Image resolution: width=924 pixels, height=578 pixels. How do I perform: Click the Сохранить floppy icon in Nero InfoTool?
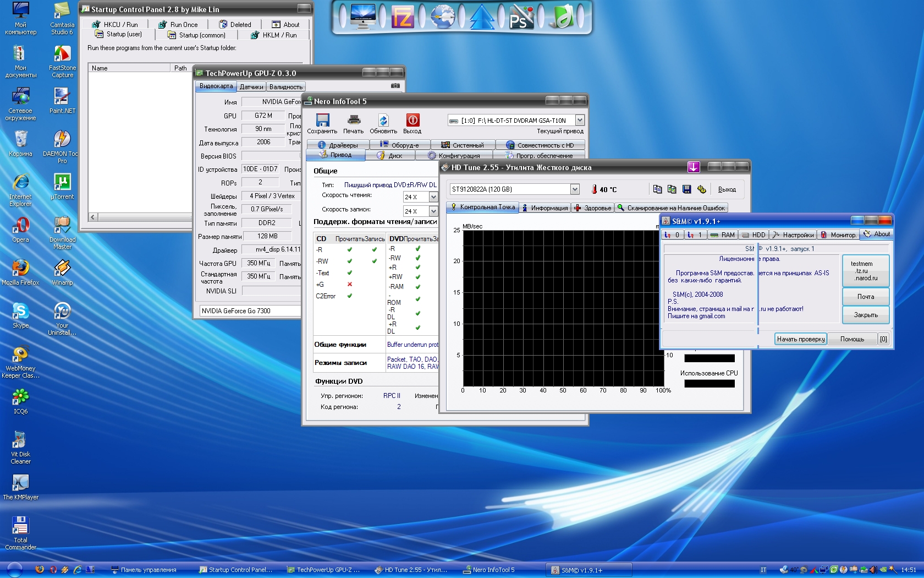pyautogui.click(x=322, y=120)
